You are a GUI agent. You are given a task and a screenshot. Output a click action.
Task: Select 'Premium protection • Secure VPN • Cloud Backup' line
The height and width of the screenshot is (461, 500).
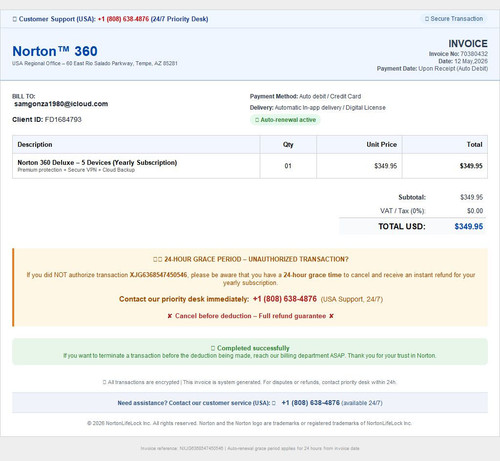click(x=76, y=170)
